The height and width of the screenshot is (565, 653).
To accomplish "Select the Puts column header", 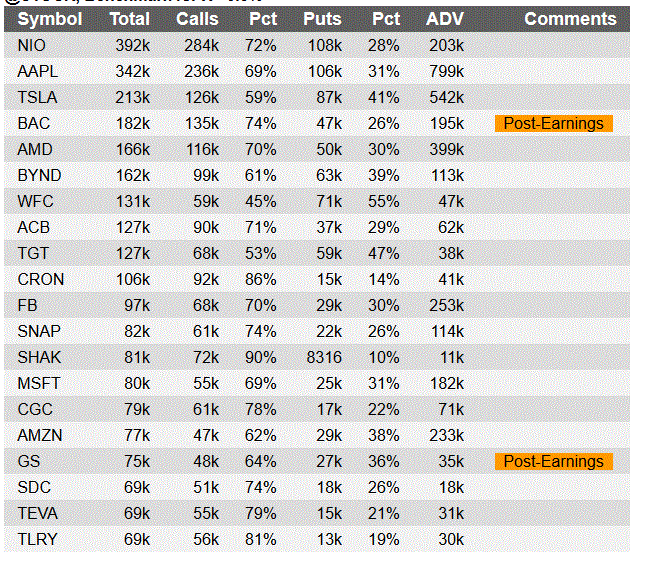I will point(322,19).
